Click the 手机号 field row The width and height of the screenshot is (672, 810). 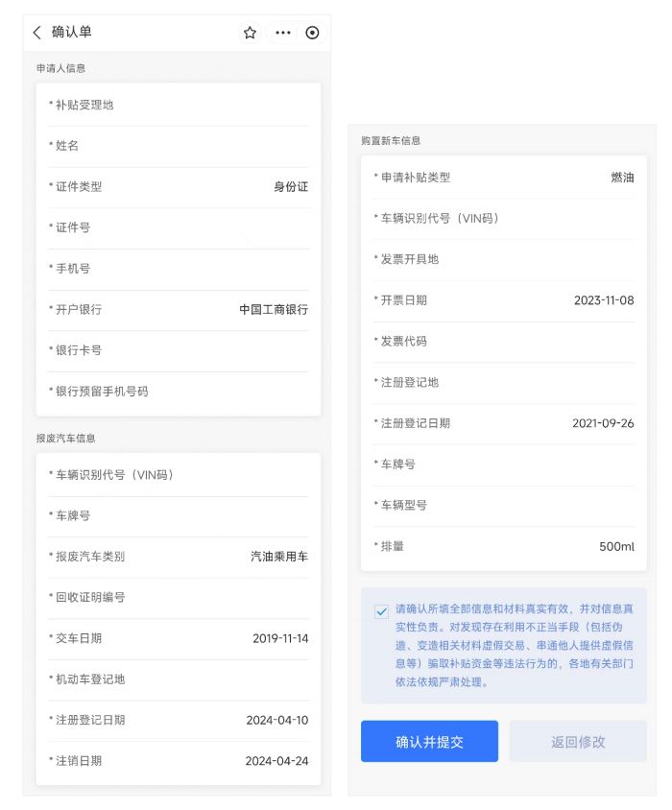click(178, 269)
